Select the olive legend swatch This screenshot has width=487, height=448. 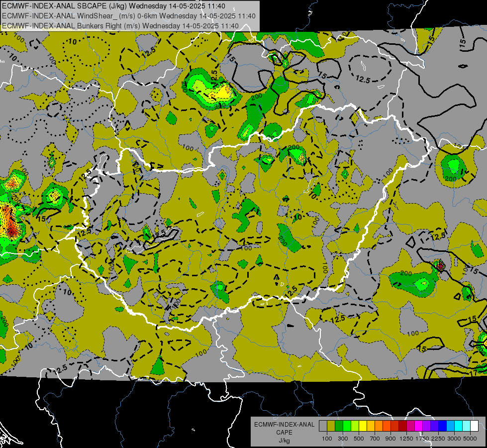click(331, 426)
